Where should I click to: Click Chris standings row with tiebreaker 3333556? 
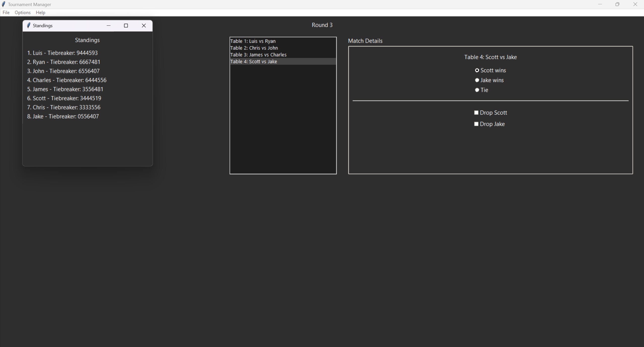coord(64,107)
